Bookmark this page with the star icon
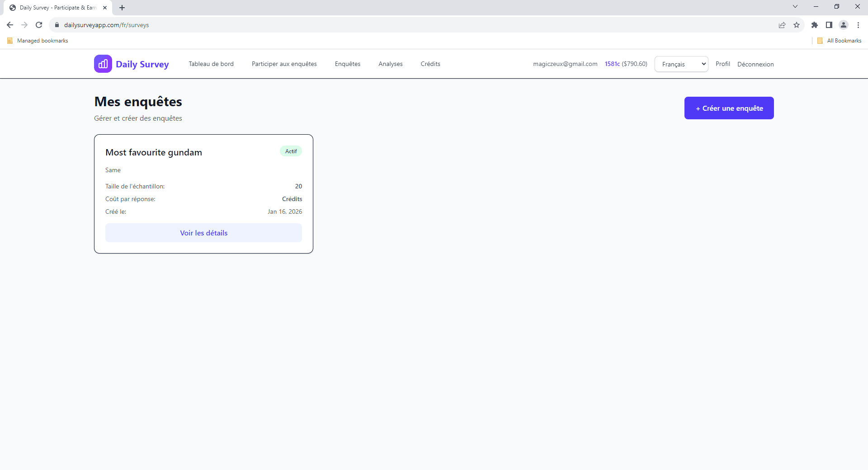Screen dimensions: 868x470 (x=797, y=25)
